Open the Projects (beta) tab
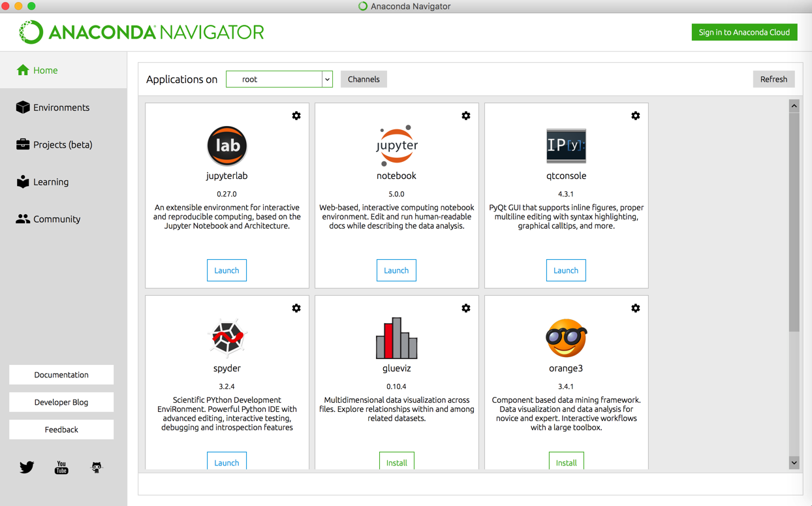812x506 pixels. click(63, 144)
